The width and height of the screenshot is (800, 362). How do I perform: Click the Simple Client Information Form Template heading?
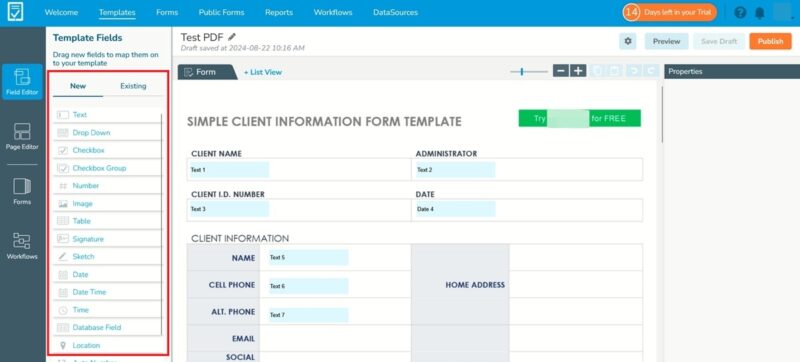(324, 121)
